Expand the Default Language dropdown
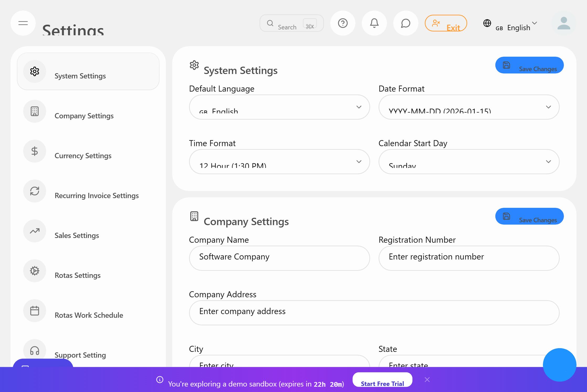 click(x=279, y=107)
